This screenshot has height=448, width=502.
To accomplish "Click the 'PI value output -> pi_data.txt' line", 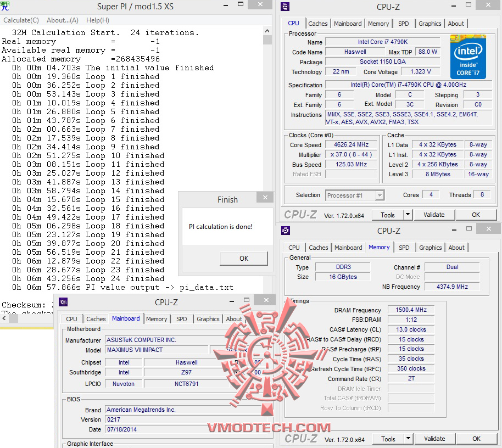I will [123, 287].
